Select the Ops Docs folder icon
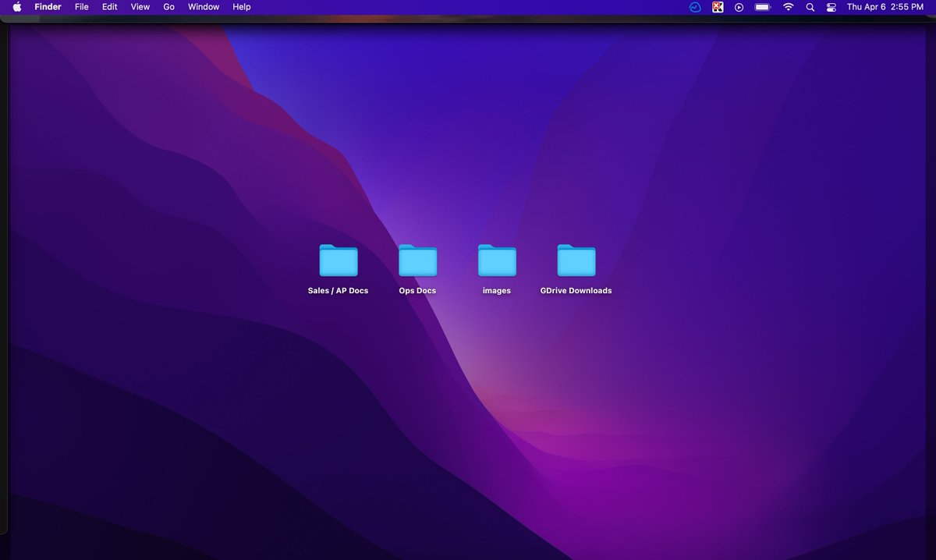 pos(418,261)
